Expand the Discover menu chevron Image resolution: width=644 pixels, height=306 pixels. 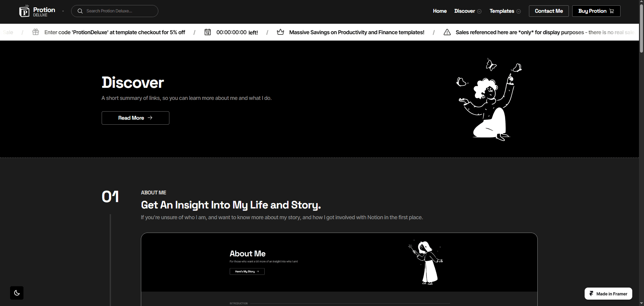479,11
